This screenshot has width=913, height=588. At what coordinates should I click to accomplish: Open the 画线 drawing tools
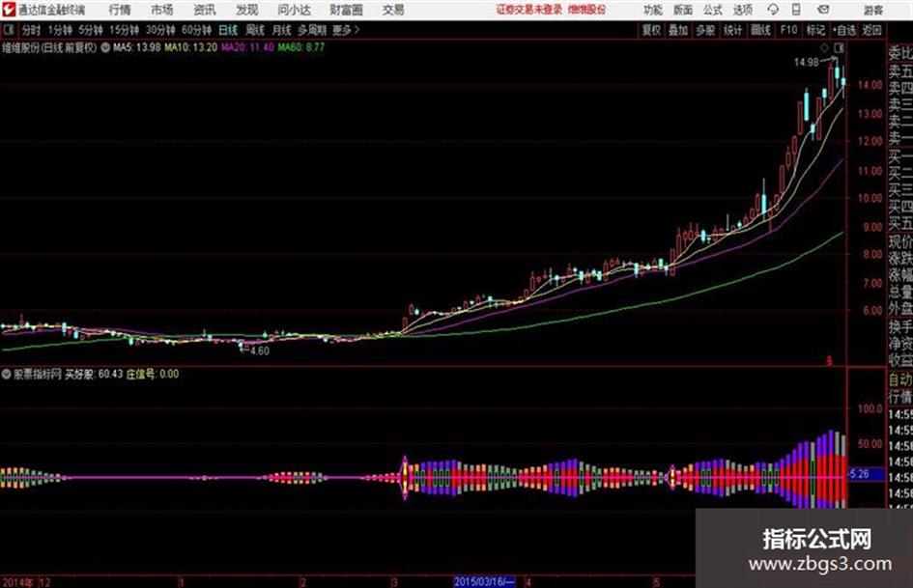760,30
